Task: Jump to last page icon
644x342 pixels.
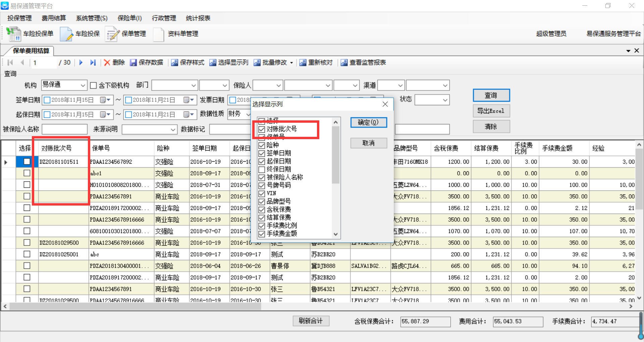Action: pyautogui.click(x=93, y=63)
